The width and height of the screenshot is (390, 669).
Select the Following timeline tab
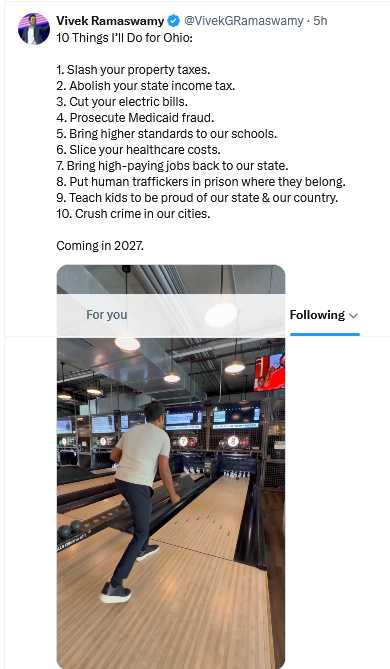click(317, 315)
